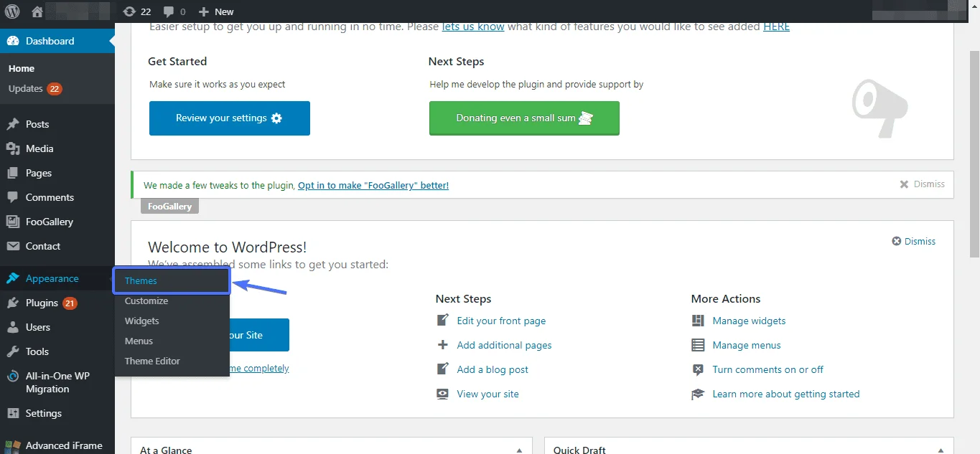Open Settings from the sidebar
The width and height of the screenshot is (980, 454).
(x=42, y=413)
